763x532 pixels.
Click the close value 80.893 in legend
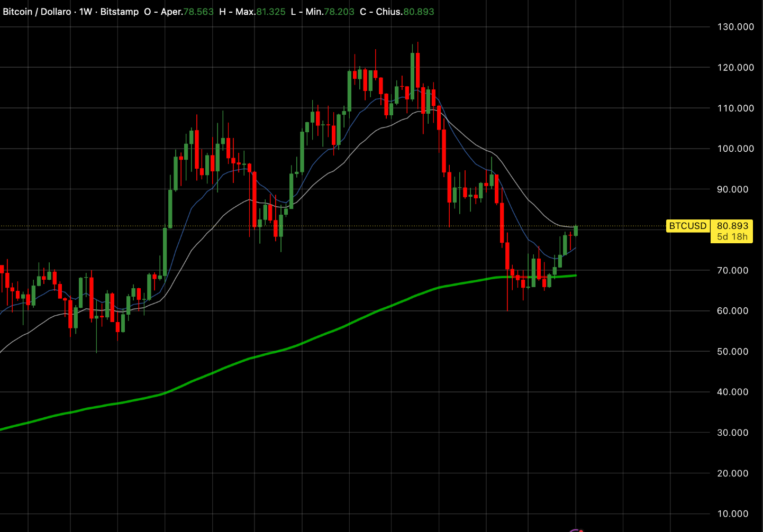[419, 12]
